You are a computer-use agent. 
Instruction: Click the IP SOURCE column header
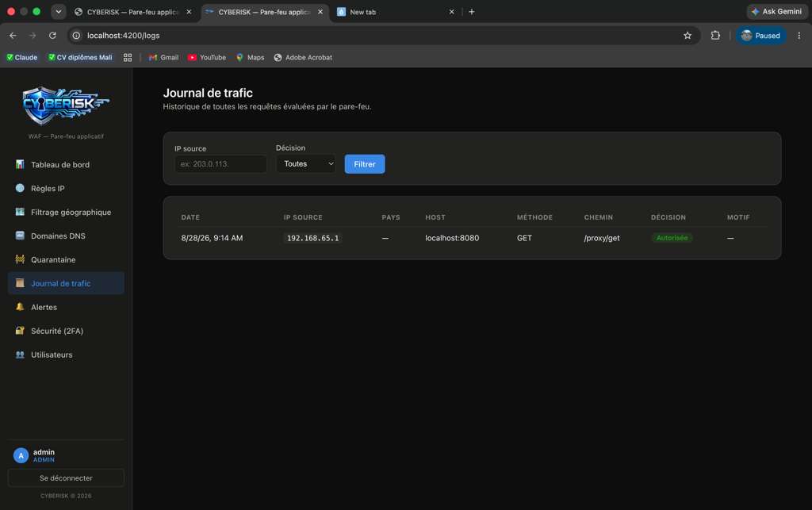(303, 217)
